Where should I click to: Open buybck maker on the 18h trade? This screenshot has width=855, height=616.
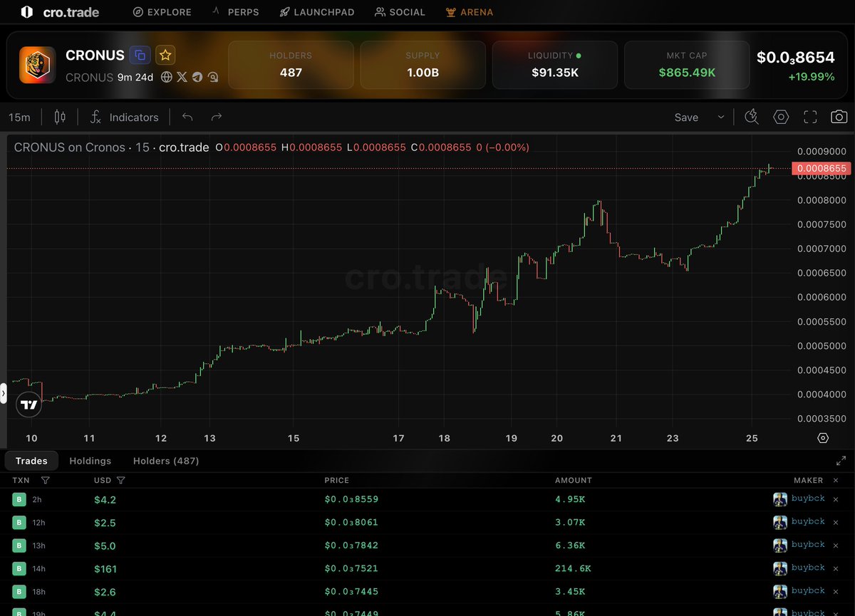(808, 591)
